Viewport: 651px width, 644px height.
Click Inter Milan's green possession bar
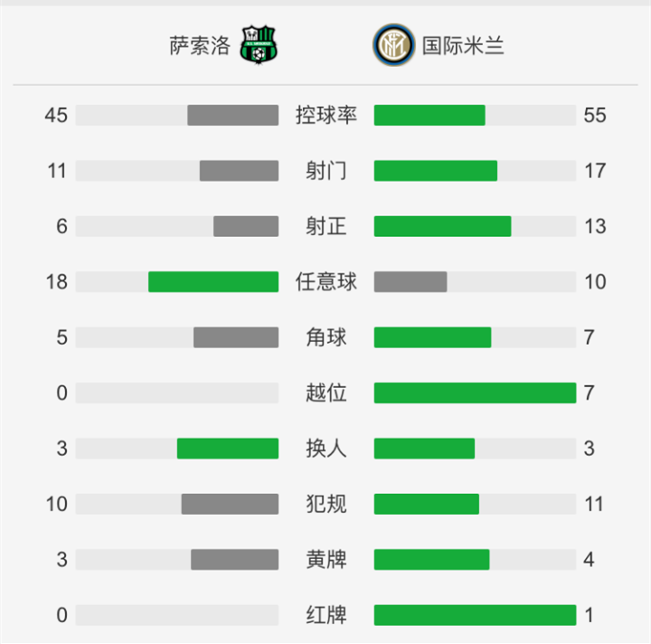pos(429,115)
